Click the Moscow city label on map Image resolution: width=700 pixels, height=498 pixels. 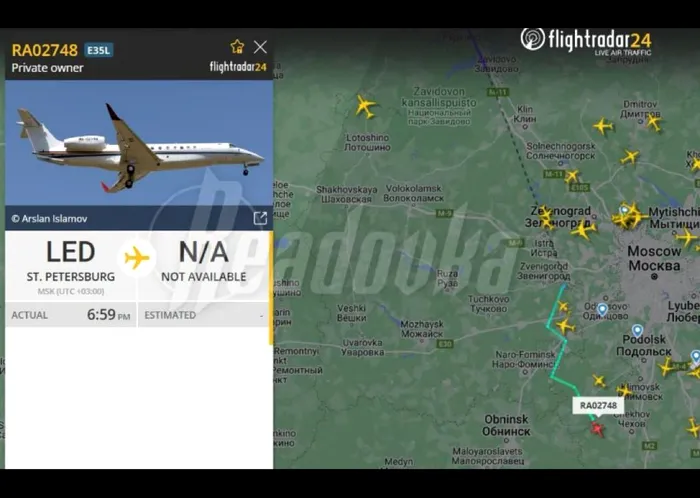click(654, 258)
